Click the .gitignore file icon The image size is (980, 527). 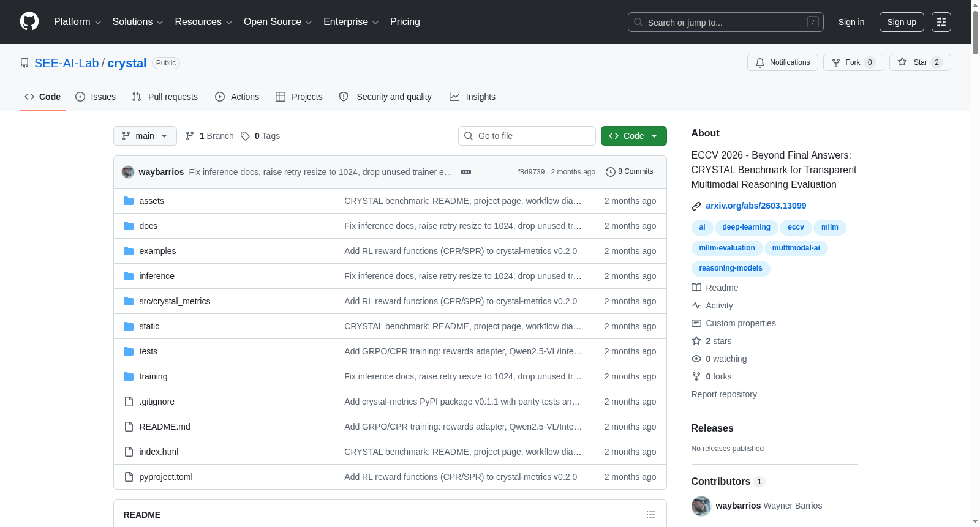[129, 402]
